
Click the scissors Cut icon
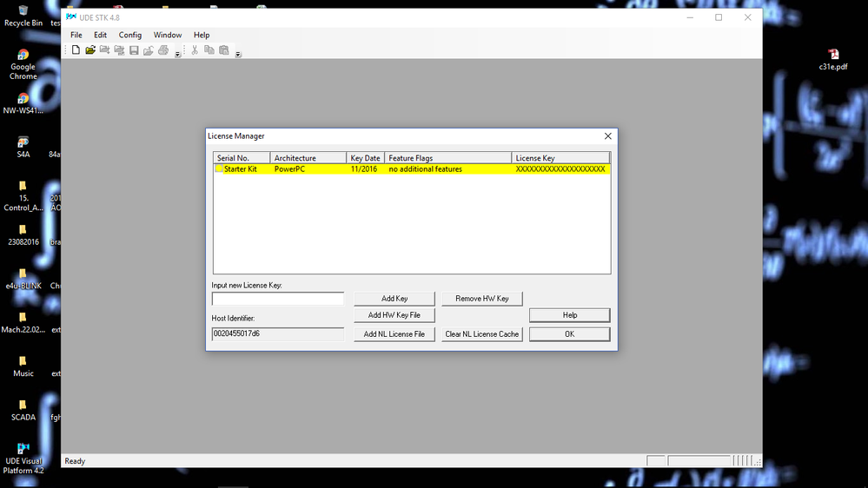pyautogui.click(x=195, y=50)
